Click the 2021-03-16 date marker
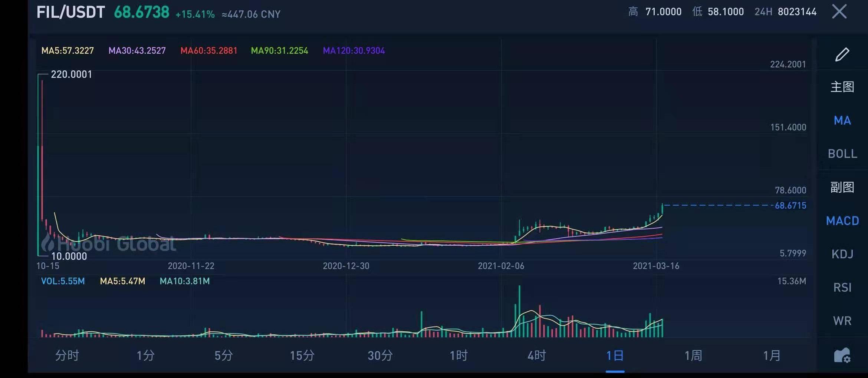The width and height of the screenshot is (868, 378). [656, 266]
